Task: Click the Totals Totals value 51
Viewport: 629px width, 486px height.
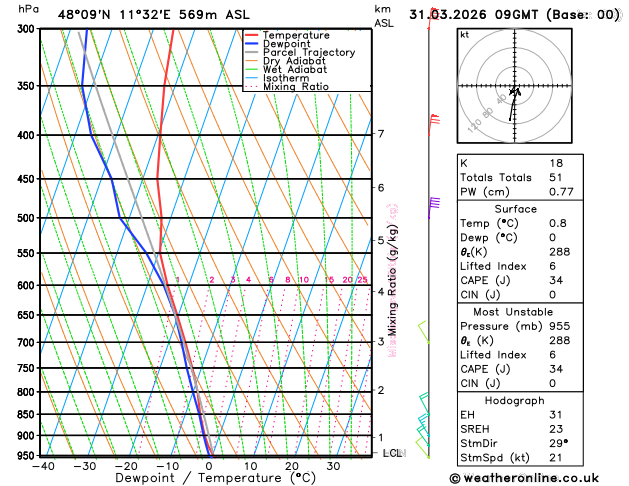Action: pyautogui.click(x=556, y=178)
